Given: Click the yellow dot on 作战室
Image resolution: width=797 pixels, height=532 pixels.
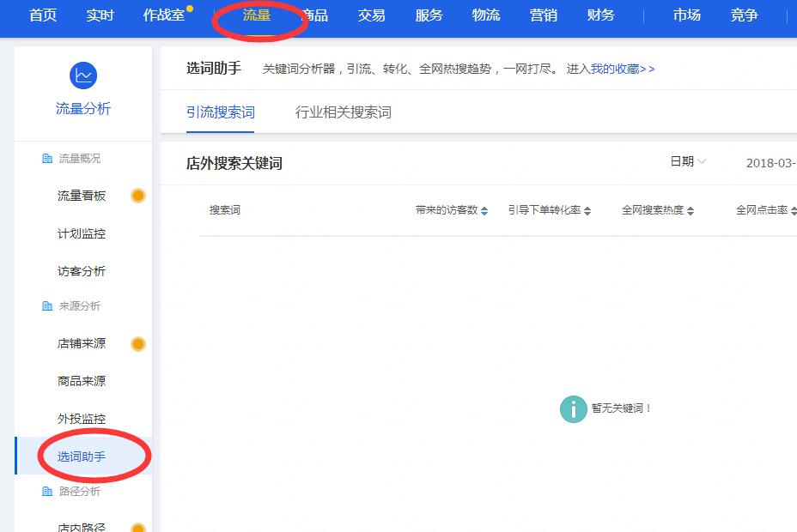Looking at the screenshot, I should coord(190,9).
